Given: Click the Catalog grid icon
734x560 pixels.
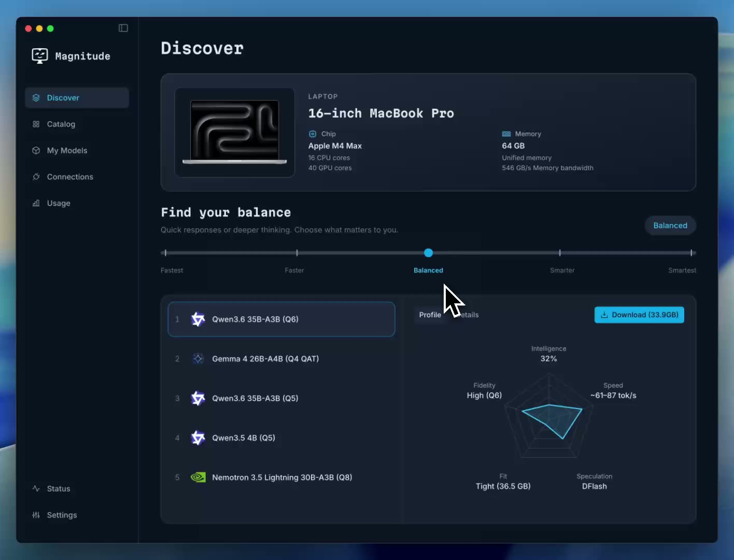Looking at the screenshot, I should point(36,124).
